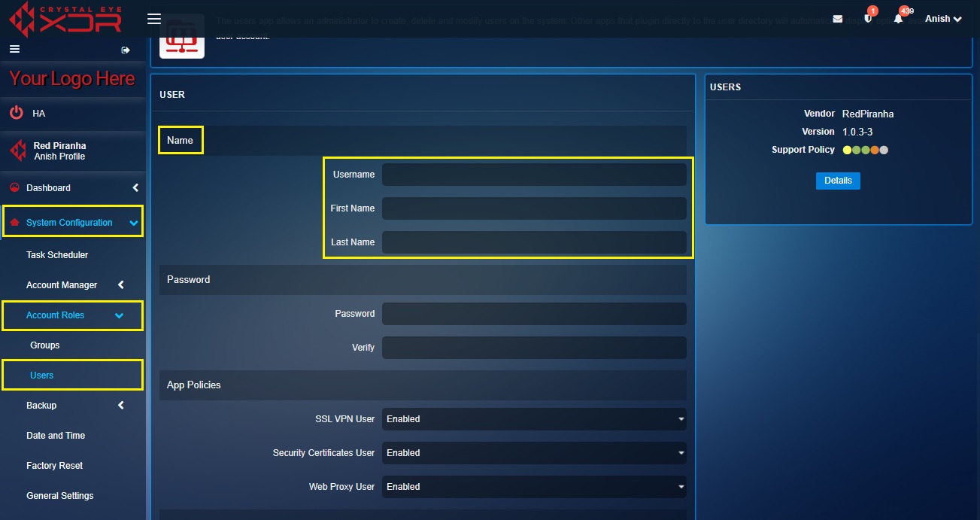The image size is (980, 520).
Task: Click the Backup menu label
Action: (41, 406)
